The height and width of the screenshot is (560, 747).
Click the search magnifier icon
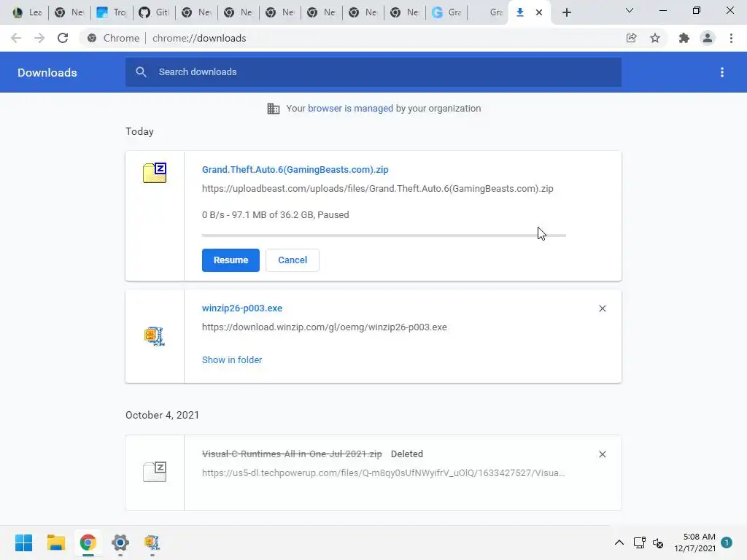coord(141,72)
